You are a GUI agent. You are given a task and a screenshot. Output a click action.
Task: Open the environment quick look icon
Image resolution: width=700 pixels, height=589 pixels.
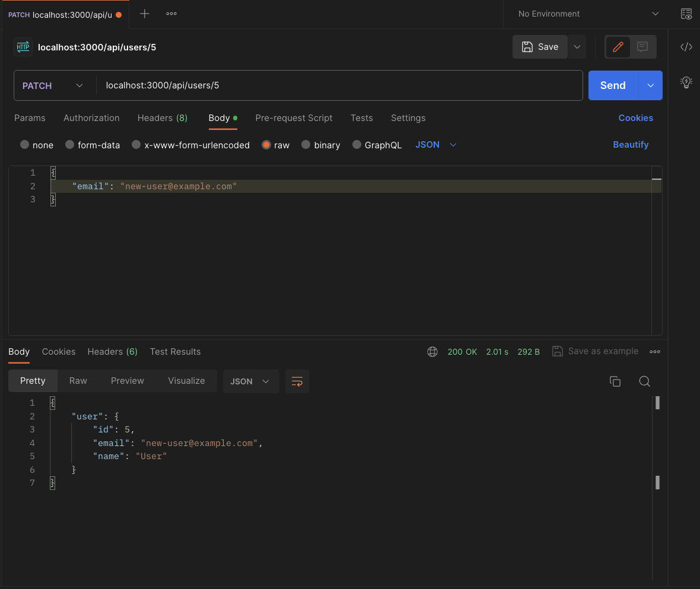pos(686,14)
